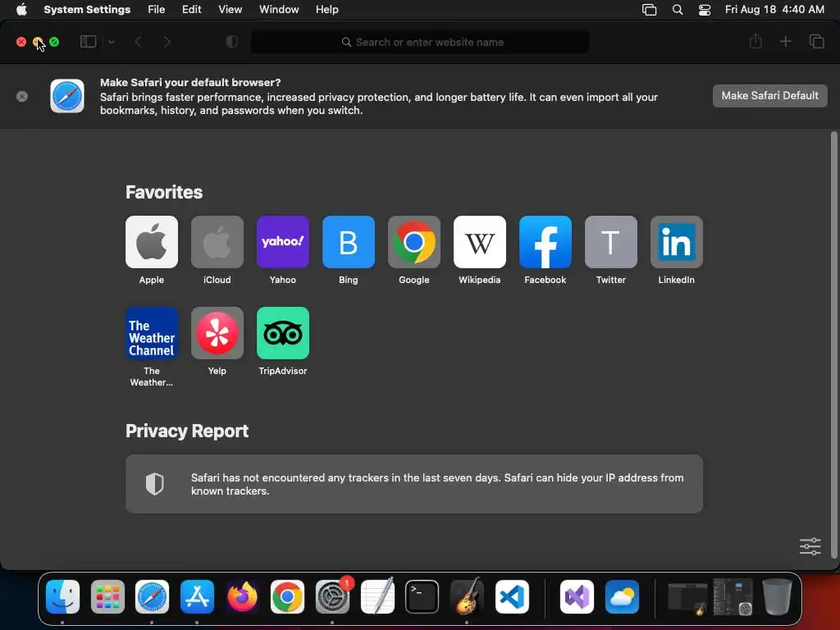Viewport: 840px width, 630px height.
Task: Open Launchpad from the Dock
Action: (x=107, y=596)
